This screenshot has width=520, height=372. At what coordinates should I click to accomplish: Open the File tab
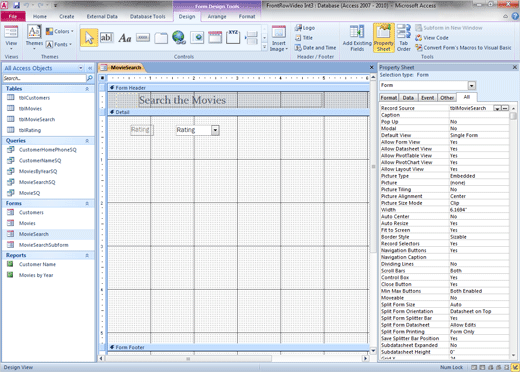point(13,16)
